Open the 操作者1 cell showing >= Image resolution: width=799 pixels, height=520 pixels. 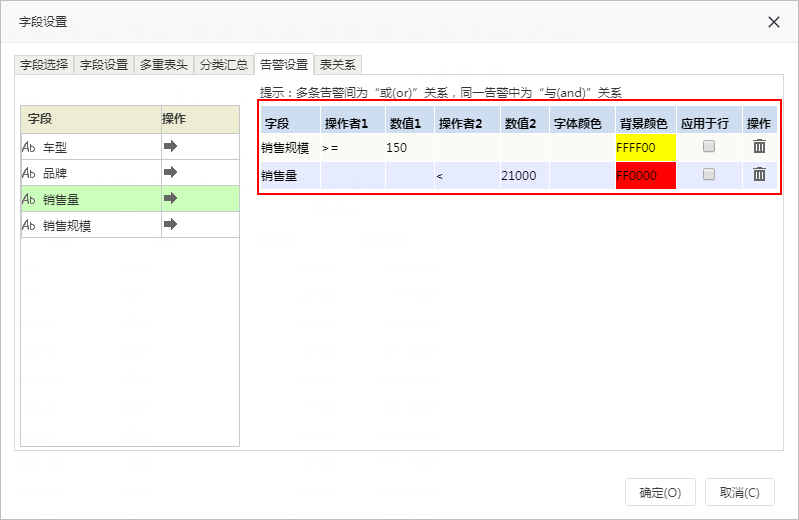tap(353, 148)
